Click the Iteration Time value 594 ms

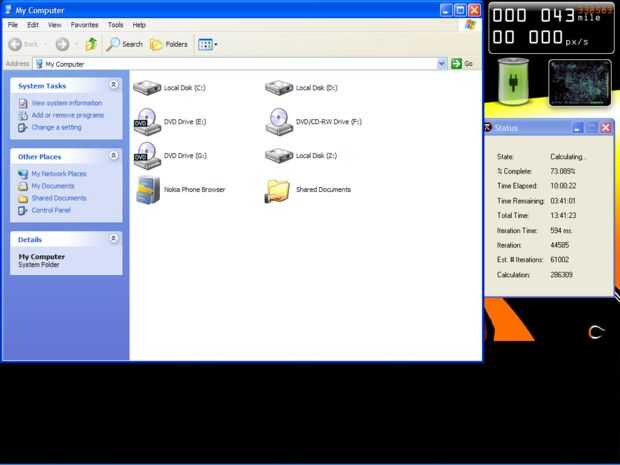[x=561, y=231]
